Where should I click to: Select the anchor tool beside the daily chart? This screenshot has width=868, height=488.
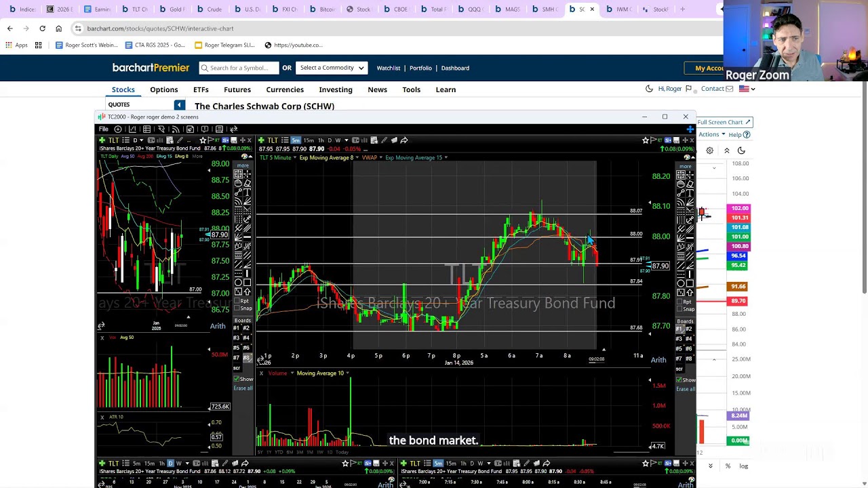click(248, 220)
